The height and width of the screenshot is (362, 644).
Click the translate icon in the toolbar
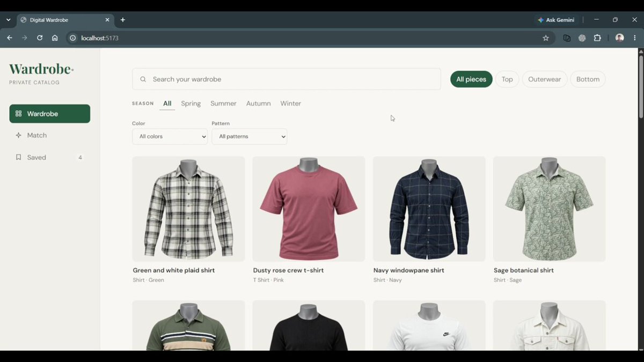pos(567,38)
